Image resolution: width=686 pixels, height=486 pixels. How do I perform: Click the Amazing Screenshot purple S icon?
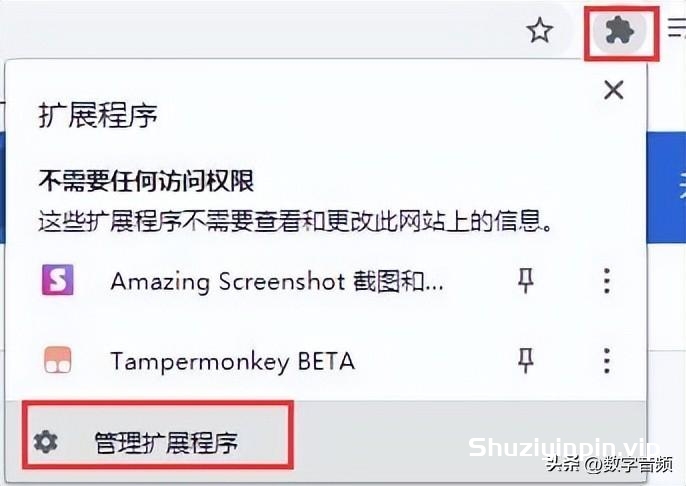point(58,280)
